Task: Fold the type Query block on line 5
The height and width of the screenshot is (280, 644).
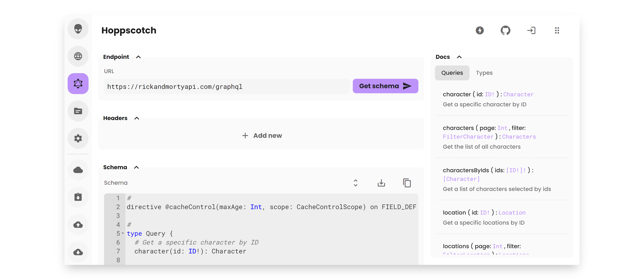Action: click(x=123, y=233)
